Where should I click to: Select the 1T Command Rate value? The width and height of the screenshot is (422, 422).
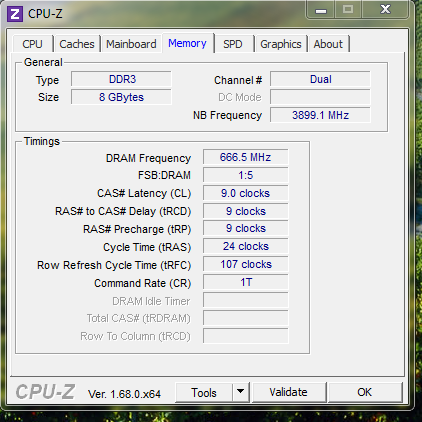(x=246, y=282)
